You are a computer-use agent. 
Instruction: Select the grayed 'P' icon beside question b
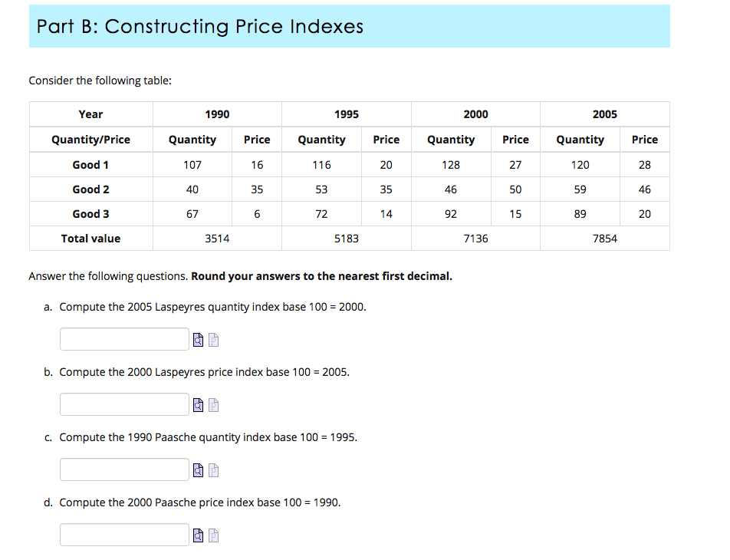pos(212,404)
